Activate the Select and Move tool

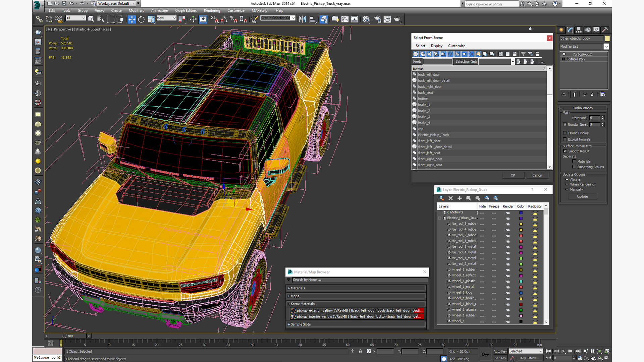click(132, 19)
